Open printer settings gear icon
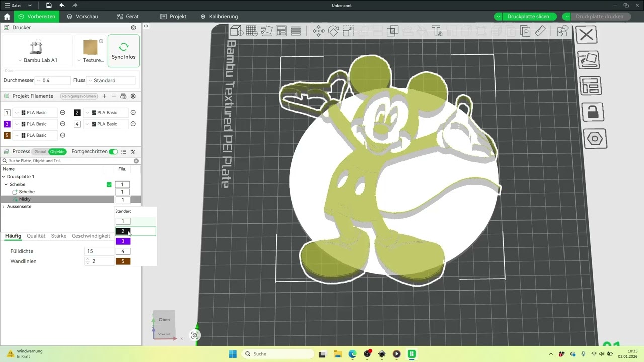644x362 pixels. pos(133,28)
